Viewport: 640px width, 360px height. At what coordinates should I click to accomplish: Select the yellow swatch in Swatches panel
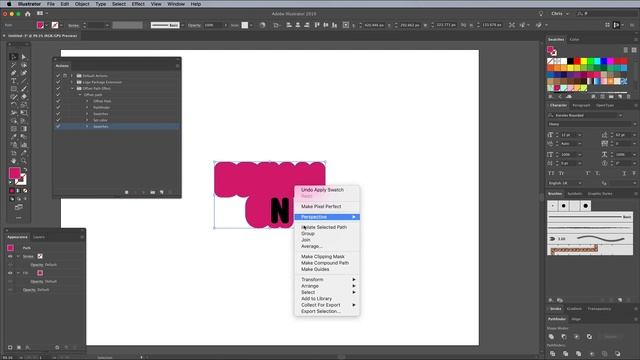584,61
